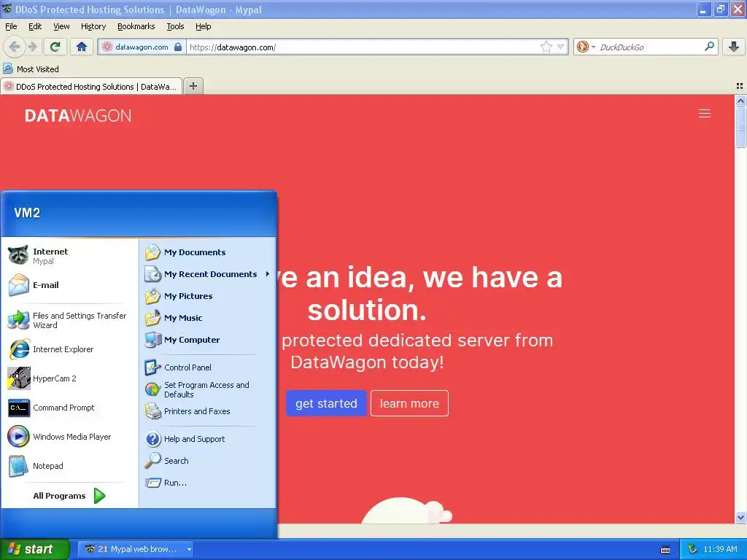
Task: Open the URL history dropdown arrow
Action: [x=561, y=47]
